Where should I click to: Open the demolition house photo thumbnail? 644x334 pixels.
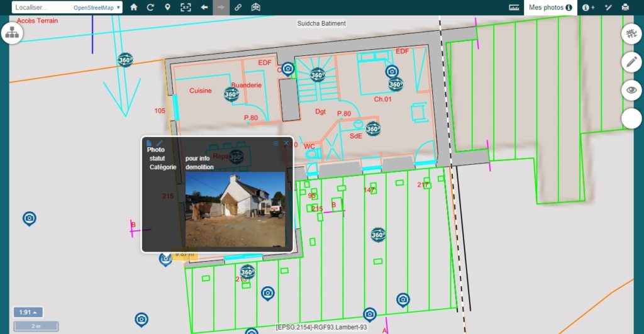(x=235, y=209)
